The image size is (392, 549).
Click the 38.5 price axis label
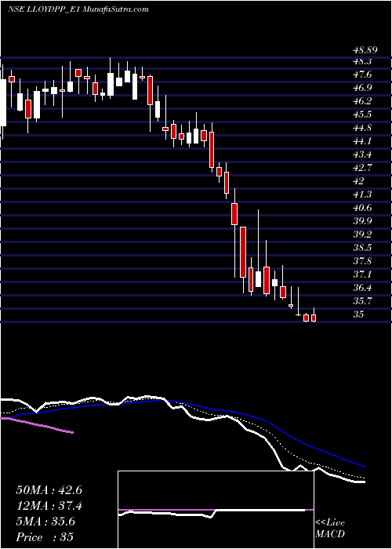pyautogui.click(x=362, y=248)
